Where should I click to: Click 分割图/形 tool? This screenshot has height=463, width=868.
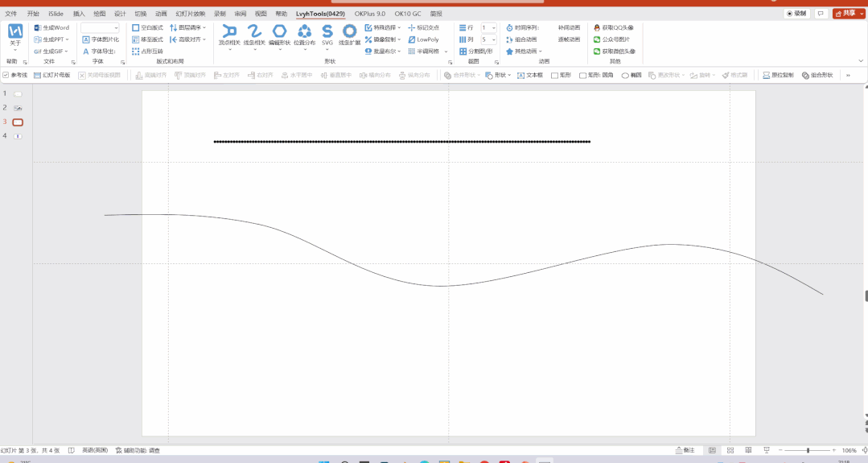point(475,52)
